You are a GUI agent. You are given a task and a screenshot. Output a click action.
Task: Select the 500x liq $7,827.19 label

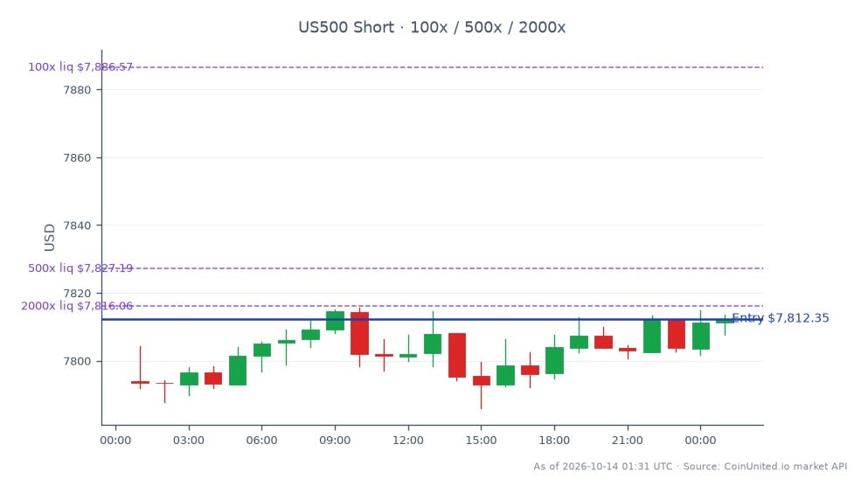[x=80, y=268]
